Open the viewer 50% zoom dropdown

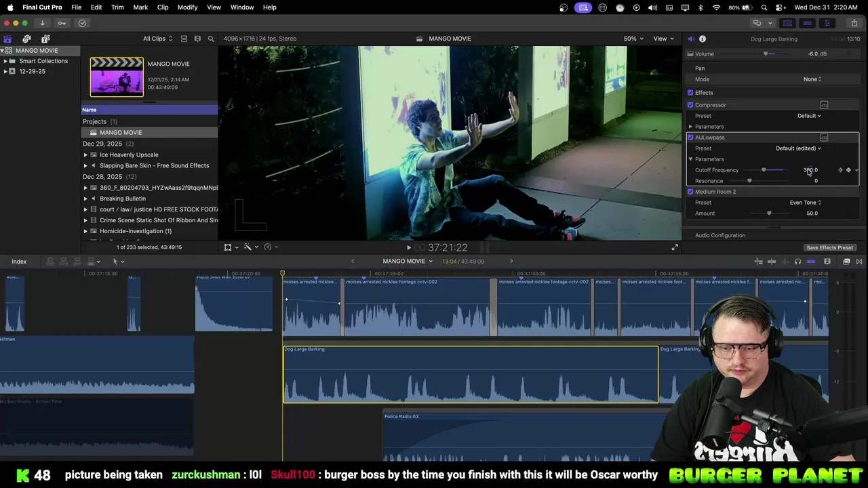point(633,39)
